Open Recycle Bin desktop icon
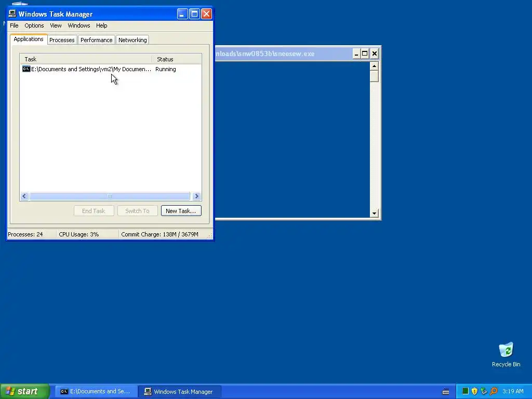Image resolution: width=532 pixels, height=399 pixels. coord(506,355)
